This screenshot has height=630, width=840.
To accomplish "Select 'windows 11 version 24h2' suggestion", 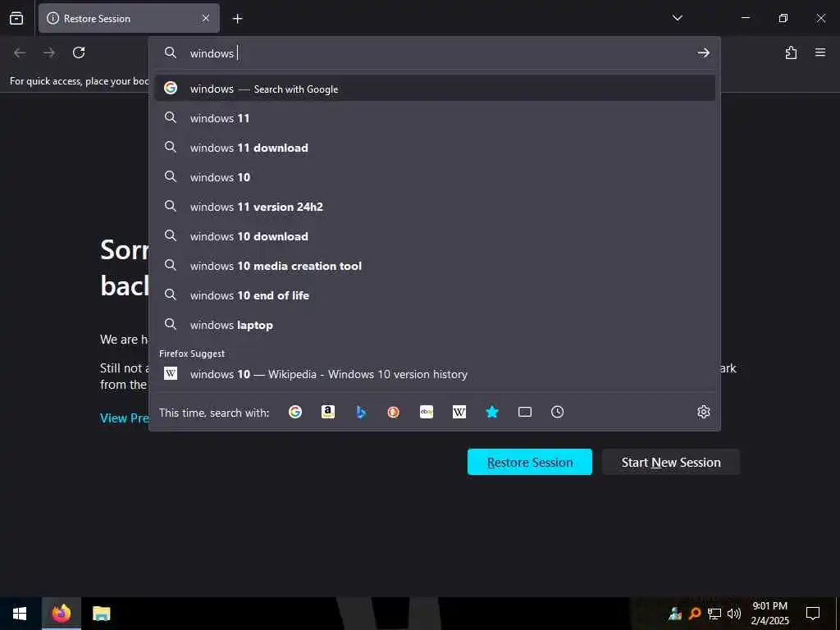I will 435,206.
